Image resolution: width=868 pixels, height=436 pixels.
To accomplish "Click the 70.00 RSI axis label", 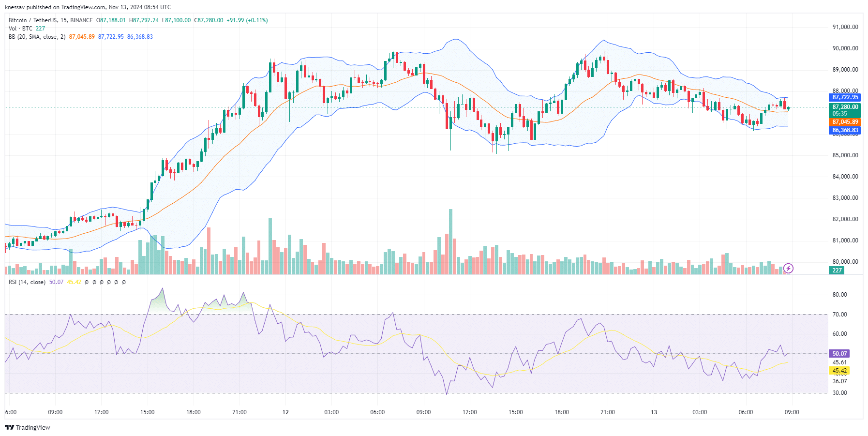I will [839, 315].
